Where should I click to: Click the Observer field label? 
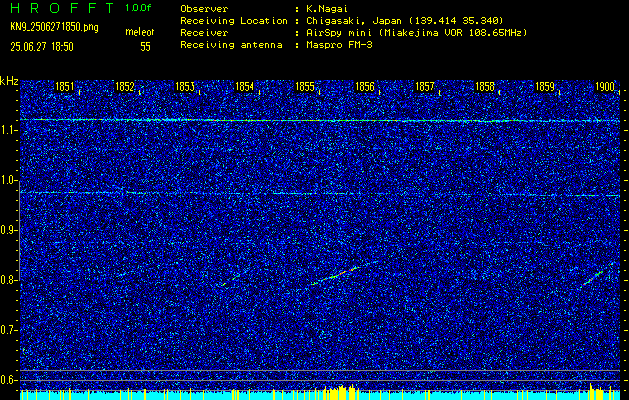pyautogui.click(x=204, y=9)
